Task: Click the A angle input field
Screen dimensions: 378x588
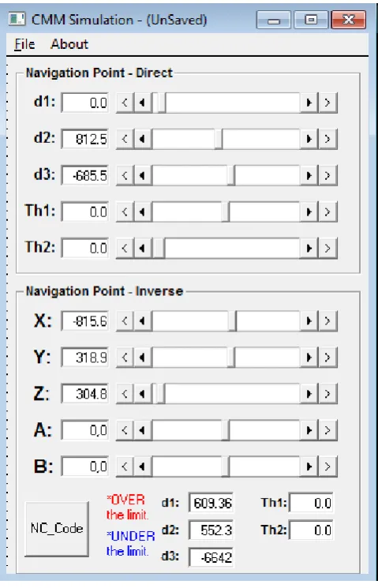Action: click(85, 430)
